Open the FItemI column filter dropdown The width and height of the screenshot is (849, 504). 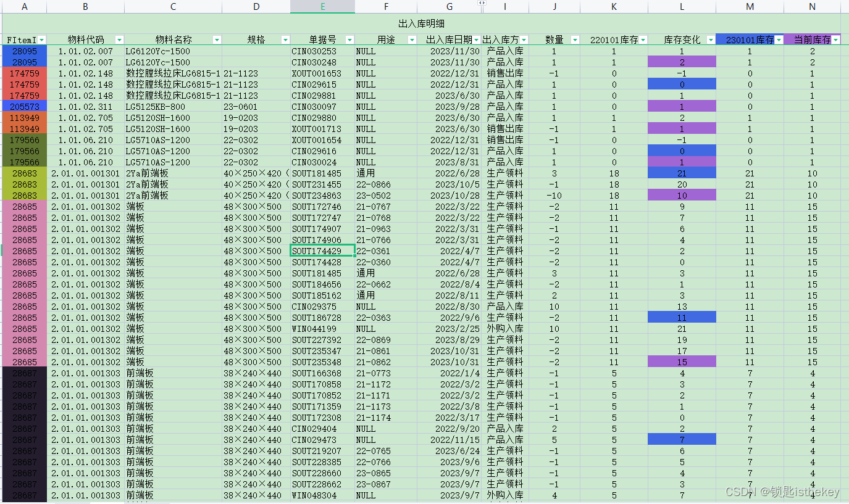(41, 39)
